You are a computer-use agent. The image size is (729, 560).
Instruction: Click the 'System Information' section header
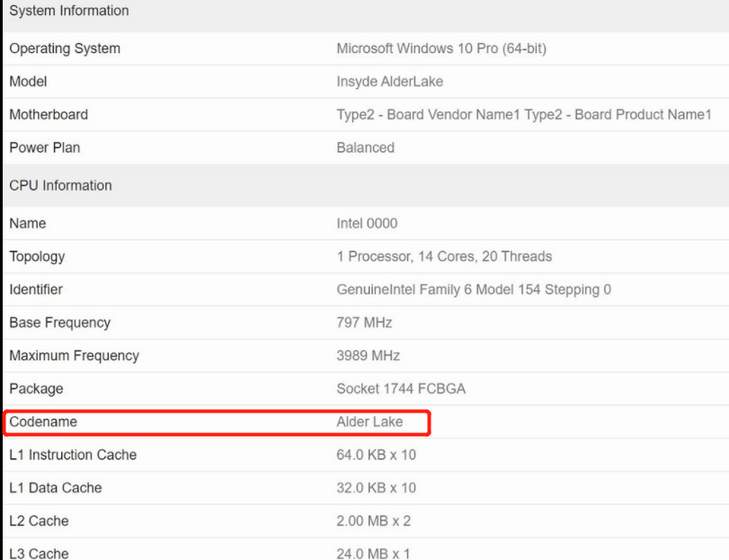point(69,11)
